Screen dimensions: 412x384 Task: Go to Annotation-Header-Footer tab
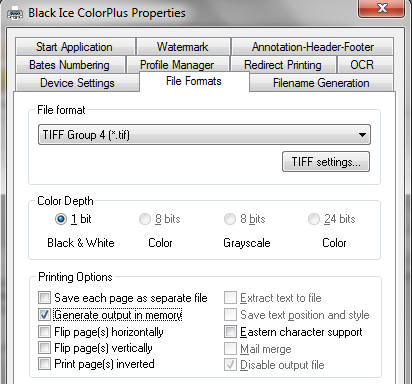point(313,47)
